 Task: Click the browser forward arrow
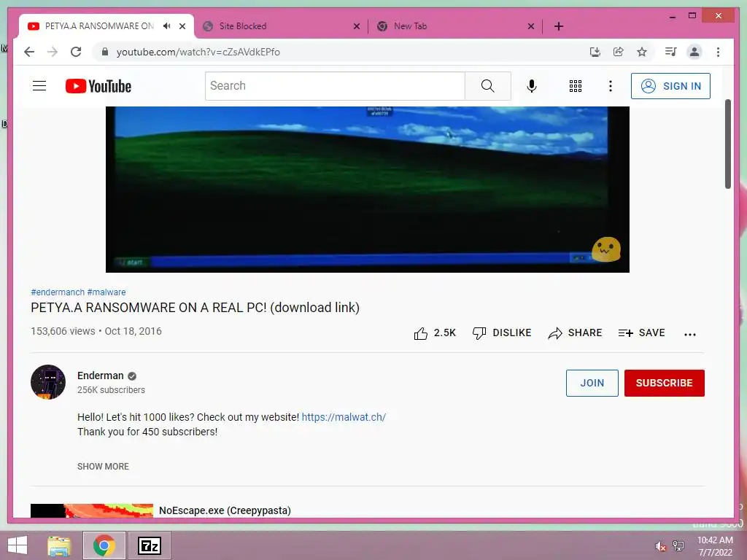coord(53,52)
